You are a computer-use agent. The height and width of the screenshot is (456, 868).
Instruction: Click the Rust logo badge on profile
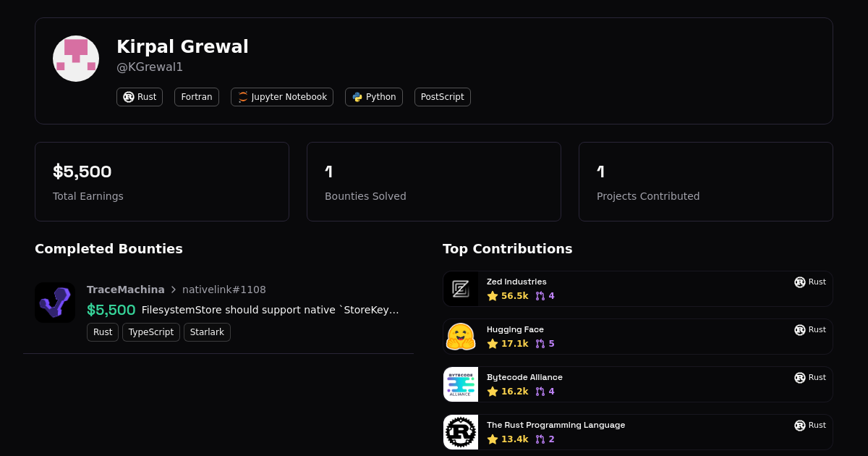pos(129,96)
